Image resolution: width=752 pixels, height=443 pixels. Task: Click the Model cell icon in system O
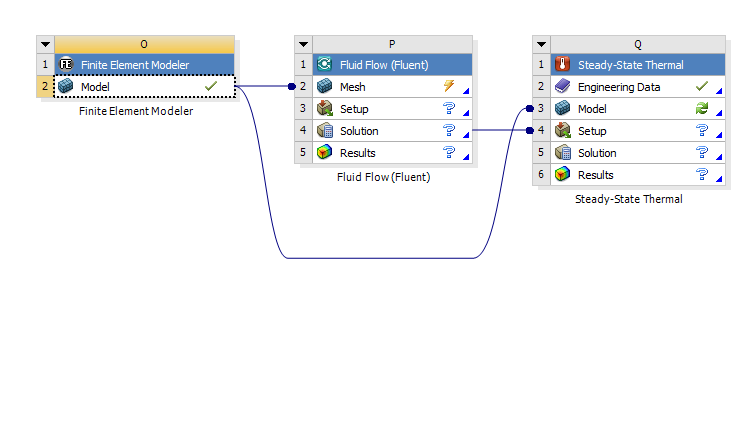point(66,86)
